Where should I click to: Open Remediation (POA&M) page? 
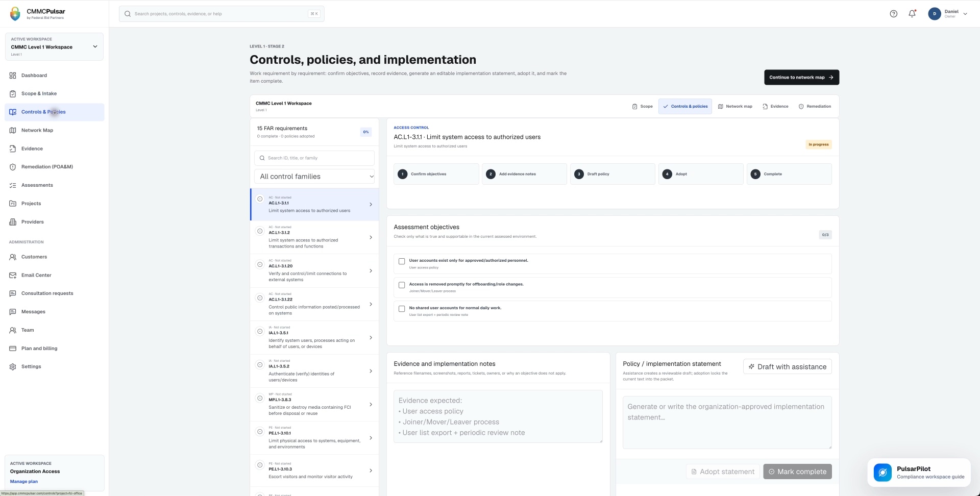coord(54,167)
